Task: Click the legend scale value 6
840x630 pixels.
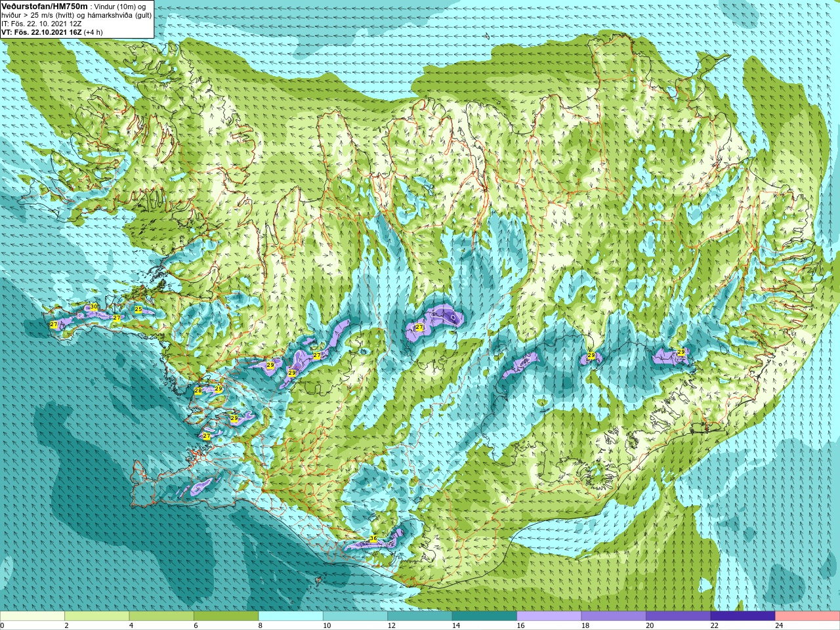Action: [196, 626]
